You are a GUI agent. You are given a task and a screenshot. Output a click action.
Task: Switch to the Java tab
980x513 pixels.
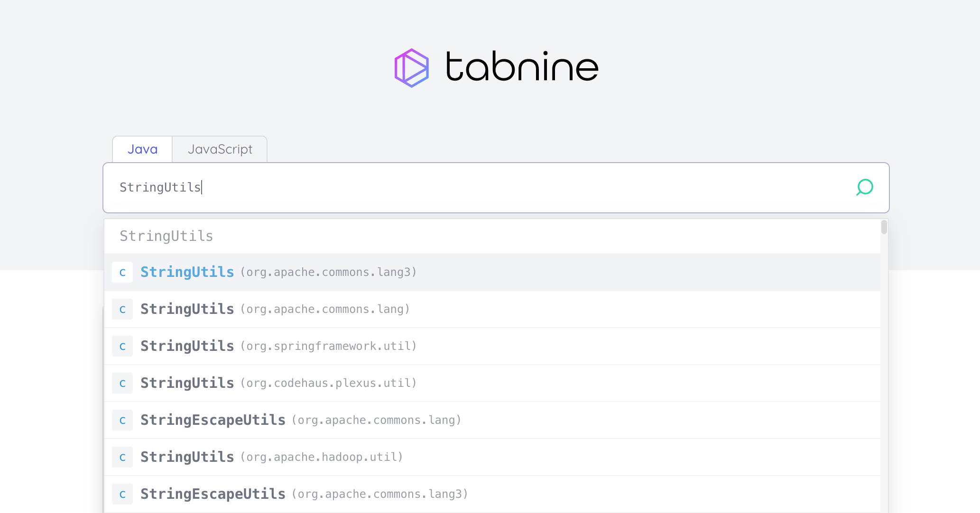(142, 149)
